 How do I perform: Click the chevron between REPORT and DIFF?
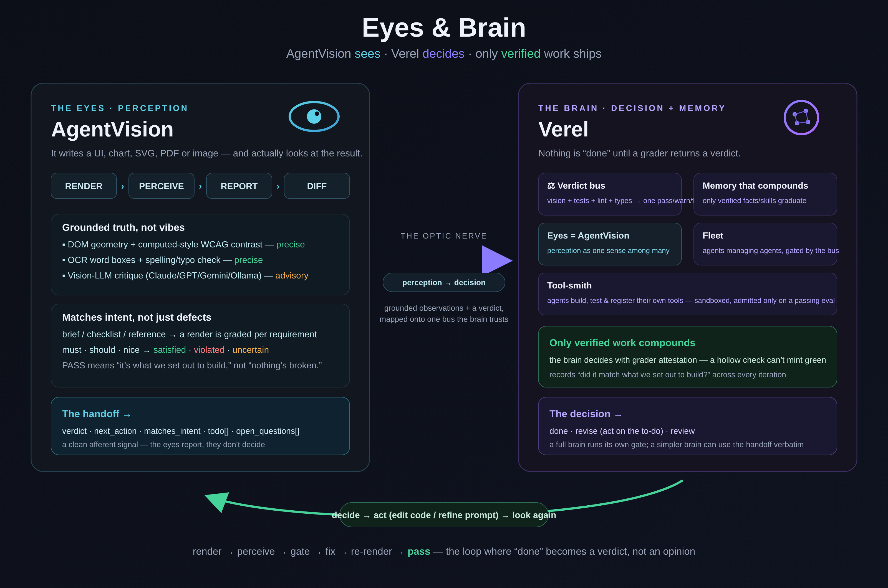[x=278, y=186]
